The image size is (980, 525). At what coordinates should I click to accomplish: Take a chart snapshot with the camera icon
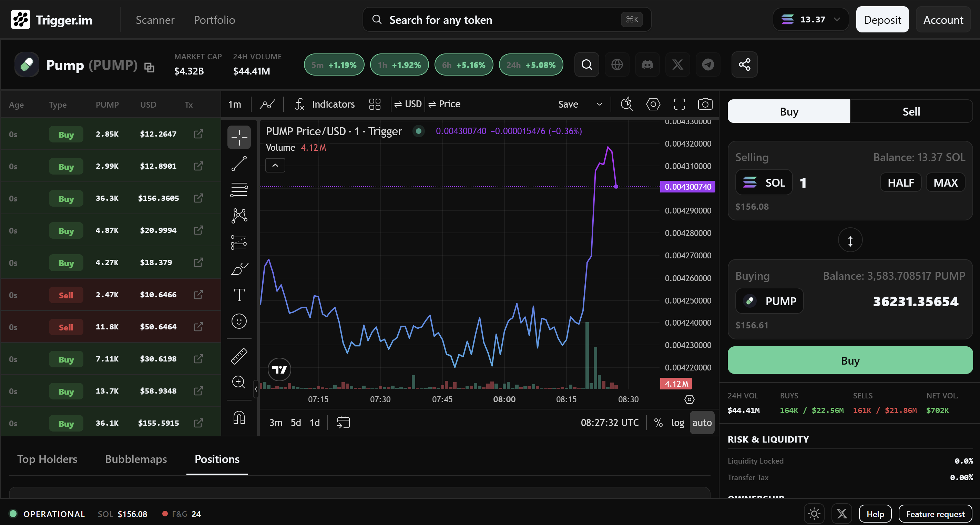click(x=705, y=103)
